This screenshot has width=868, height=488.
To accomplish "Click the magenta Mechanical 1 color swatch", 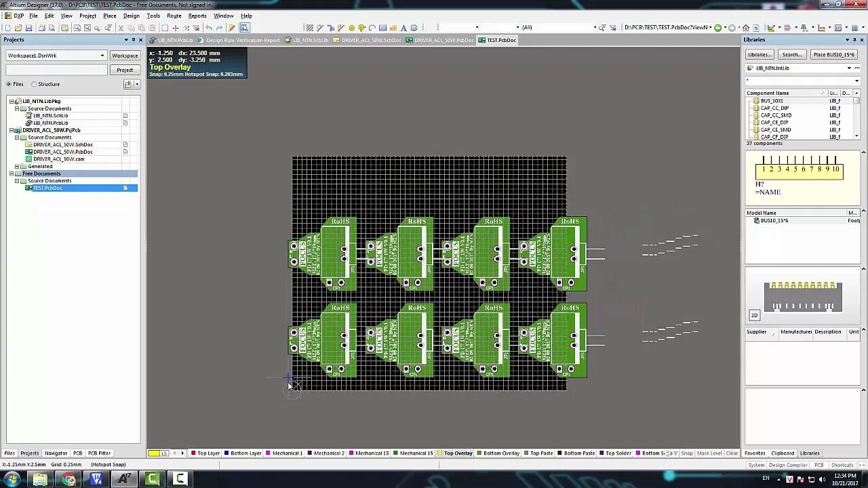I will pyautogui.click(x=269, y=453).
